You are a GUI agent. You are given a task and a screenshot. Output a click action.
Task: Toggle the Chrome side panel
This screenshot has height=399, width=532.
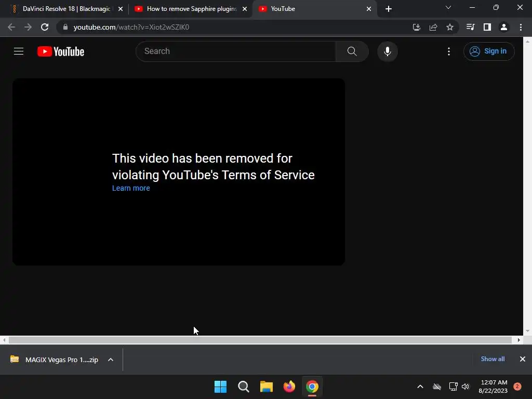pyautogui.click(x=487, y=27)
